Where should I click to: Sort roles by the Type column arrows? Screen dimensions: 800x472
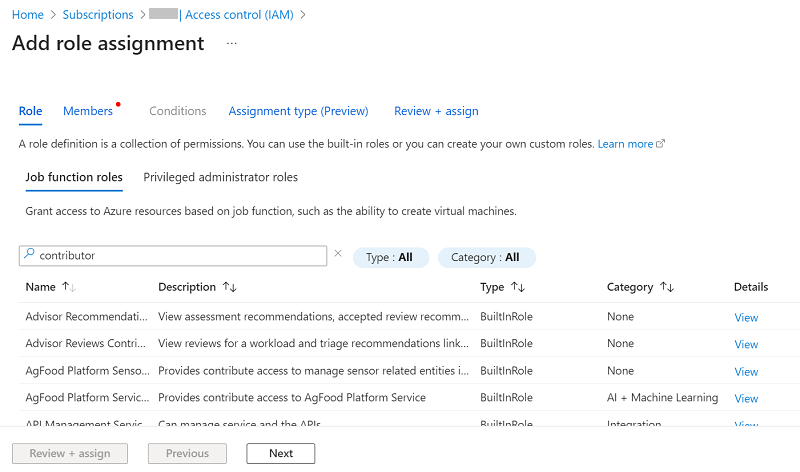518,287
